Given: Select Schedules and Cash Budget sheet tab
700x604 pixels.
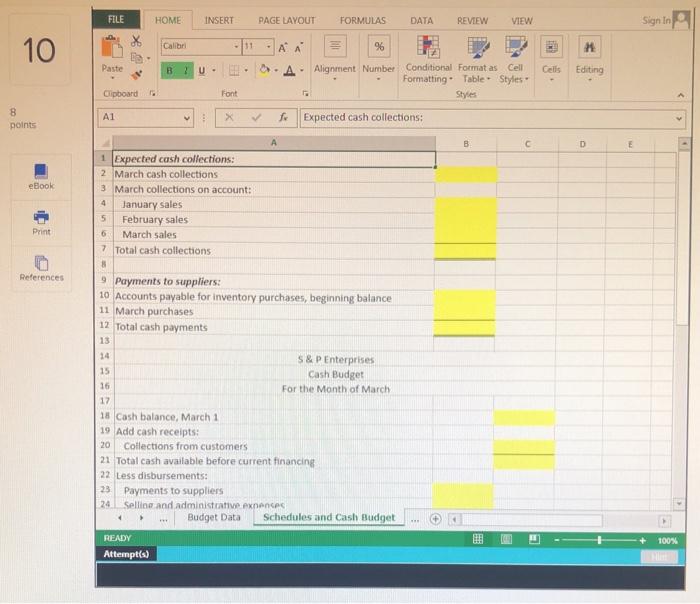Looking at the screenshot, I should click(329, 517).
